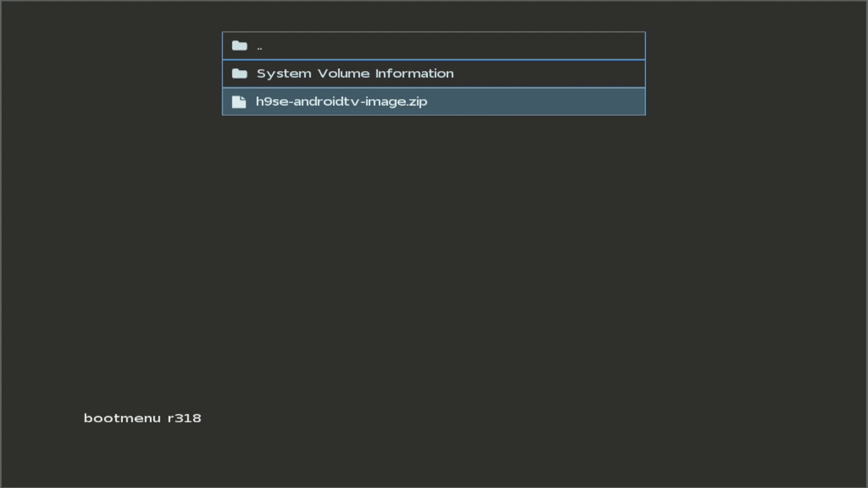Click the 'System Volume Information' text label

coord(355,74)
